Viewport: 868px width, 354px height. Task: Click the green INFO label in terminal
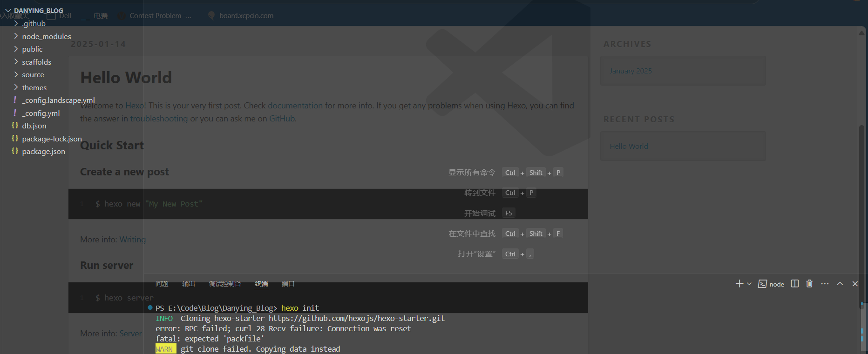pos(164,318)
